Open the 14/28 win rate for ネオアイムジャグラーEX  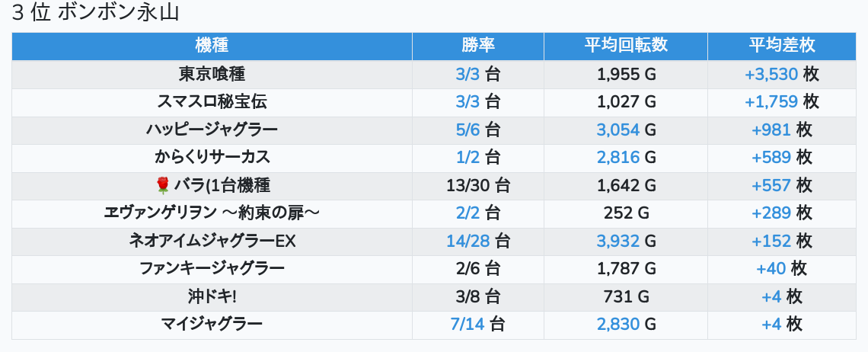[468, 241]
